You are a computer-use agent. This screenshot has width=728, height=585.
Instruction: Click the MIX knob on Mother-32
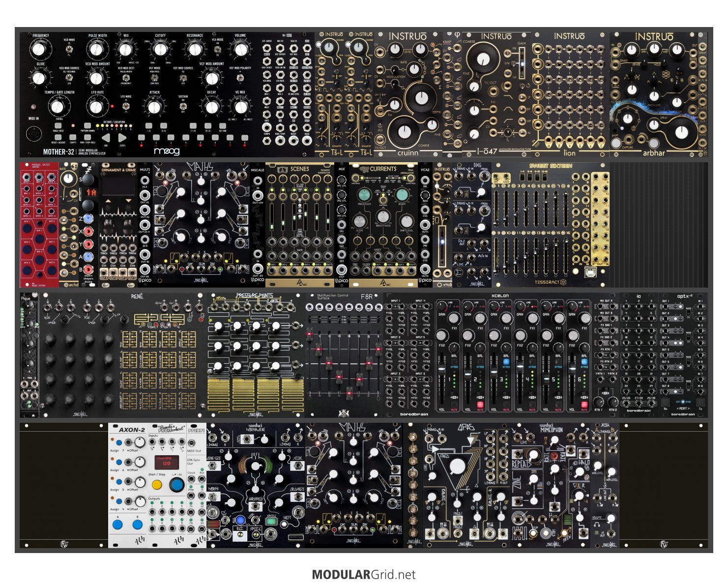(126, 49)
